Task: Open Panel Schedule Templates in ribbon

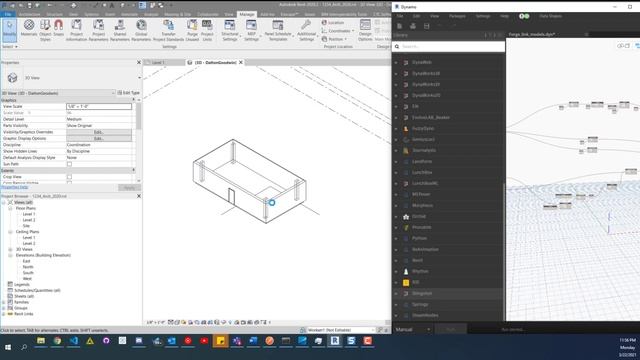Action: pos(278,30)
